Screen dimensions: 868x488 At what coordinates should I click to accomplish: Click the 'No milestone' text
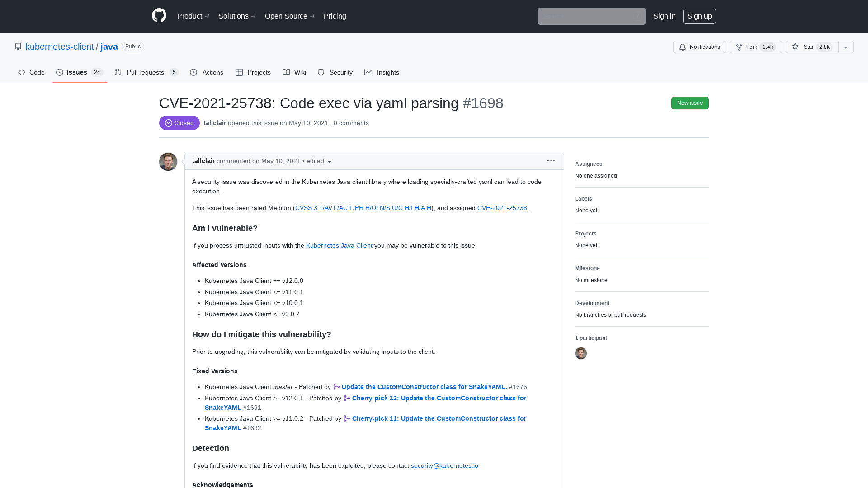coord(591,280)
